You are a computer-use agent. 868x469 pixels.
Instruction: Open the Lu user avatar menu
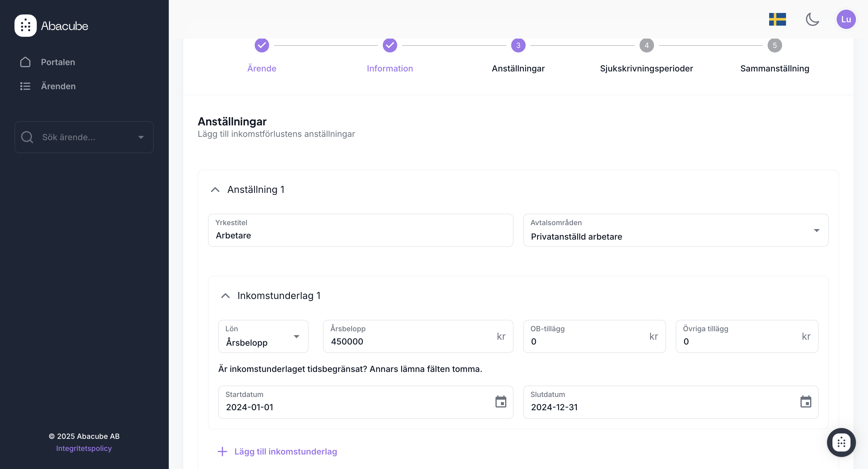pyautogui.click(x=846, y=19)
